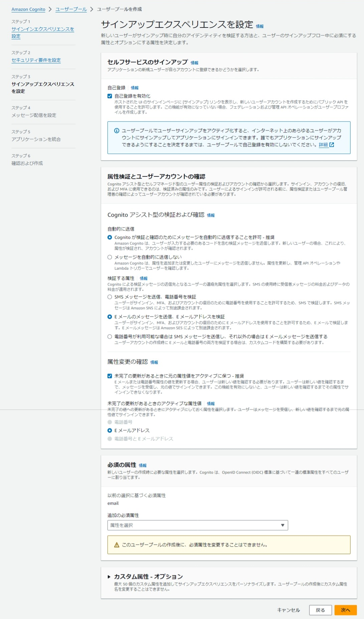This screenshot has width=364, height=619.
Task: Click 情報 link beside 必須の属性
Action: pos(143,465)
